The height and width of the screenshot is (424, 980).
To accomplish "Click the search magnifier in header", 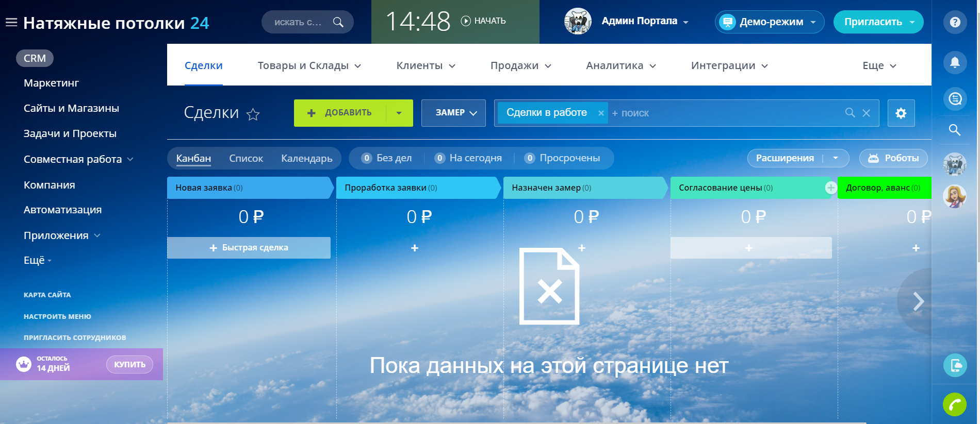I will pyautogui.click(x=338, y=22).
